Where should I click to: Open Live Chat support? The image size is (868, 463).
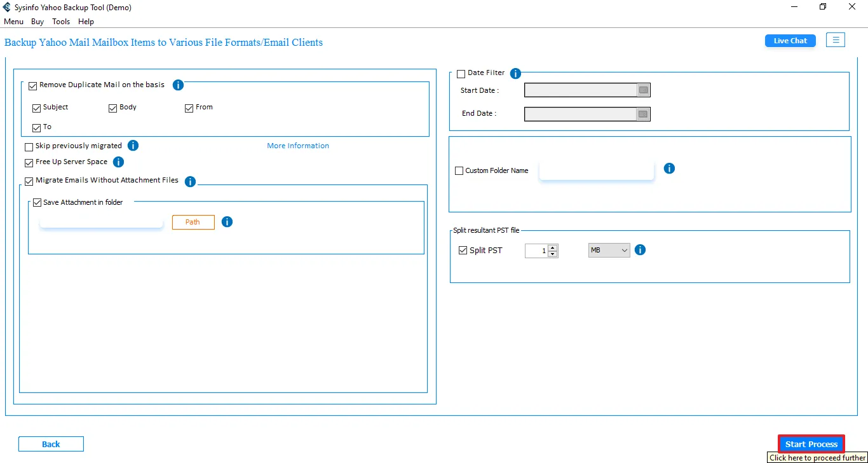tap(790, 41)
